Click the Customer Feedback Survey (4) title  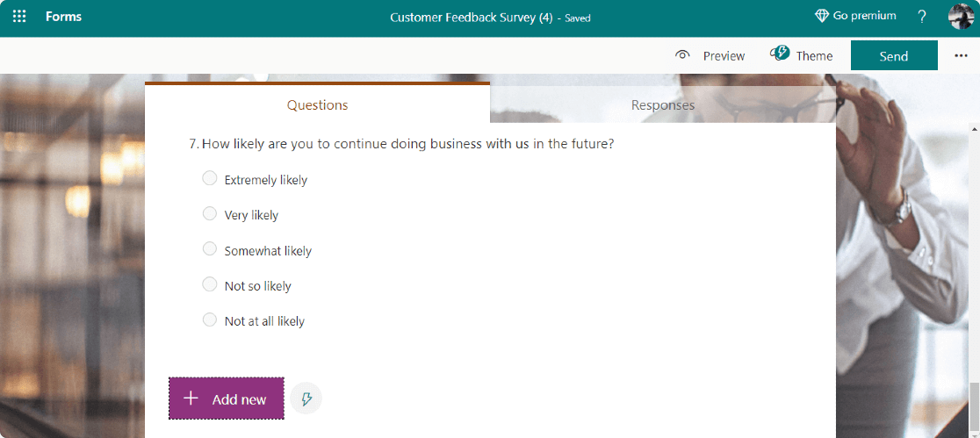click(471, 17)
